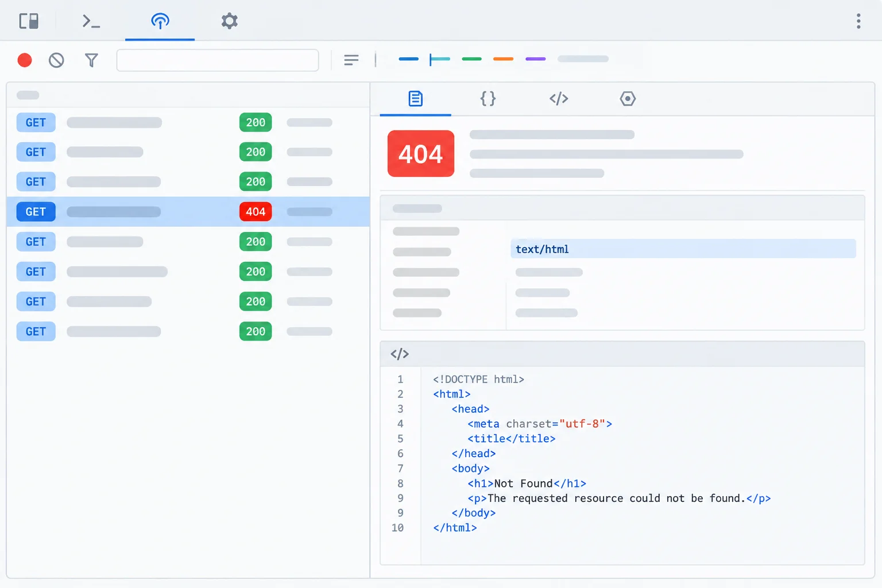Click the meta charset="utf-8" line
882x588 pixels.
click(x=540, y=424)
